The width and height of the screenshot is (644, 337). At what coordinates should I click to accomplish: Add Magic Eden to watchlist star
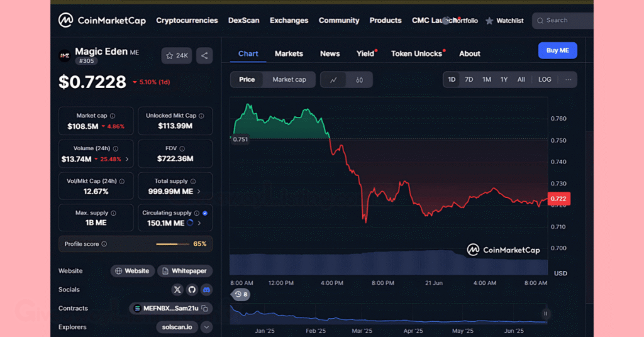[170, 55]
